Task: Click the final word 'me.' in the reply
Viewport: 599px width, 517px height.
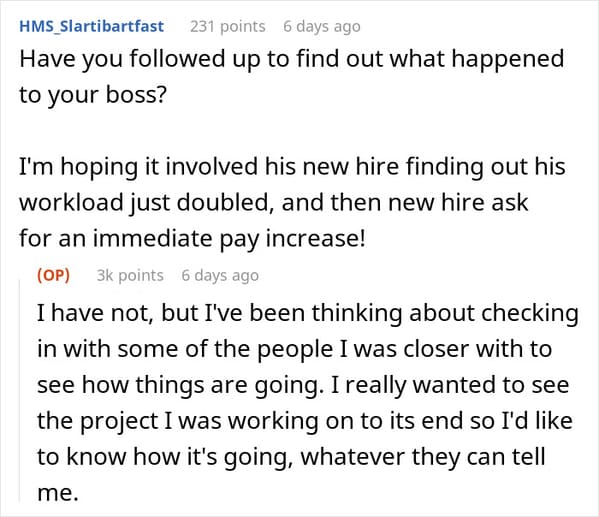Action: [x=58, y=493]
